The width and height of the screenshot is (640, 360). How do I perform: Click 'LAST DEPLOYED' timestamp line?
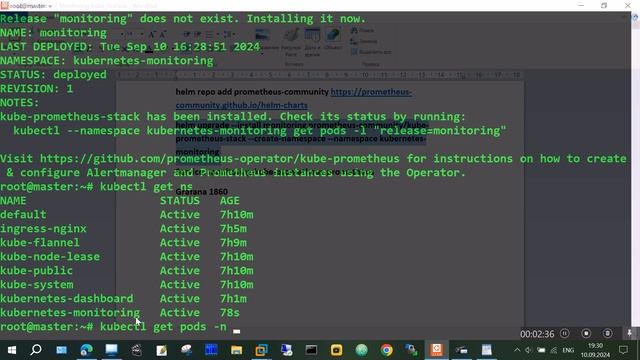130,47
